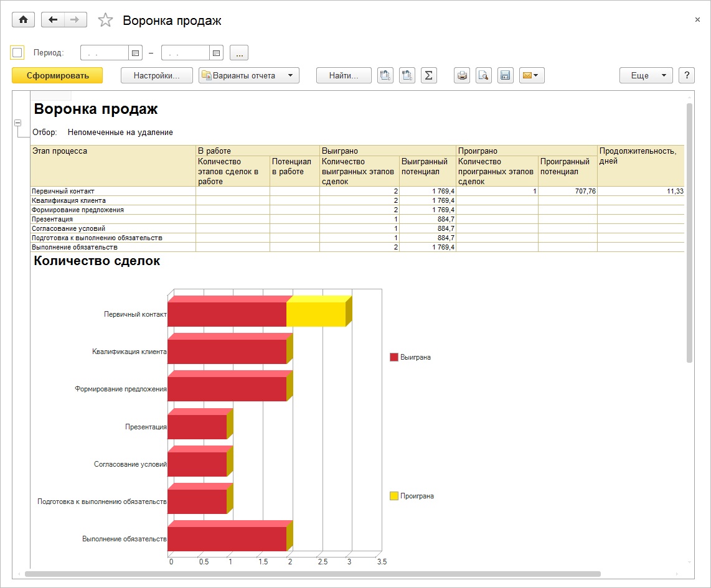Collapse the report group with minus box
711x588 pixels.
tap(17, 123)
